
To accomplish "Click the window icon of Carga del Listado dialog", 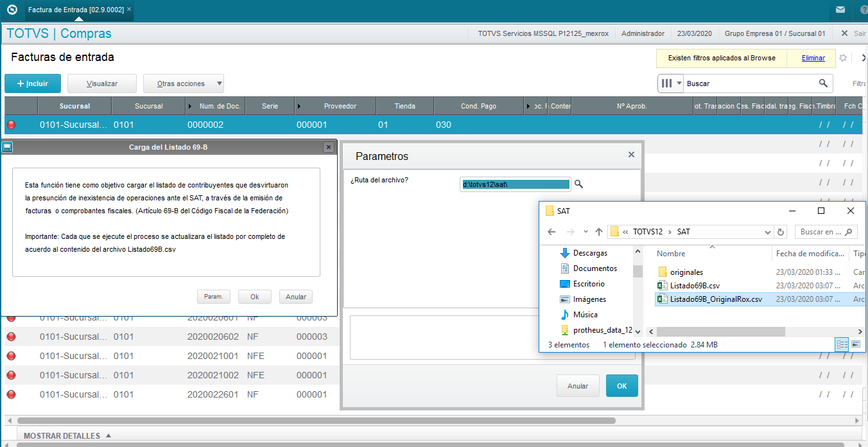I will (8, 147).
